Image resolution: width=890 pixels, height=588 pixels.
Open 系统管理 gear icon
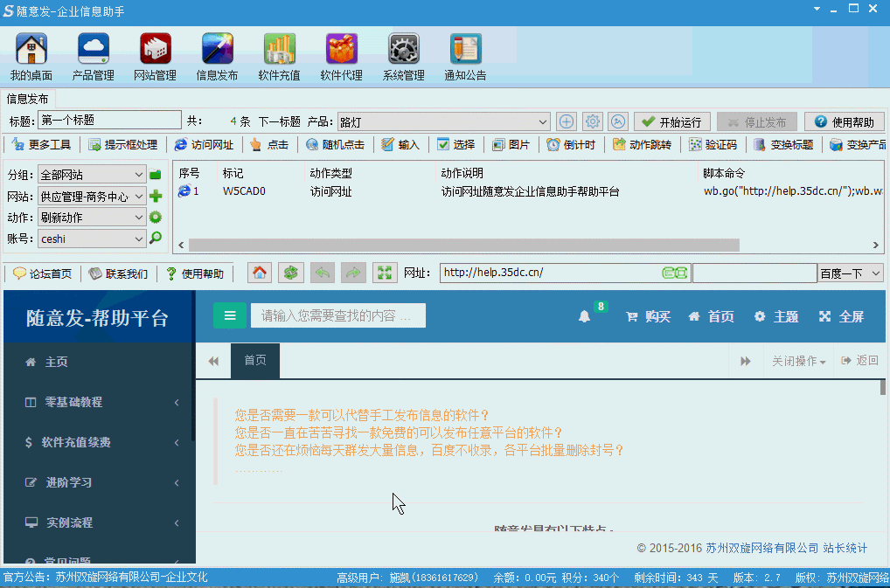404,49
